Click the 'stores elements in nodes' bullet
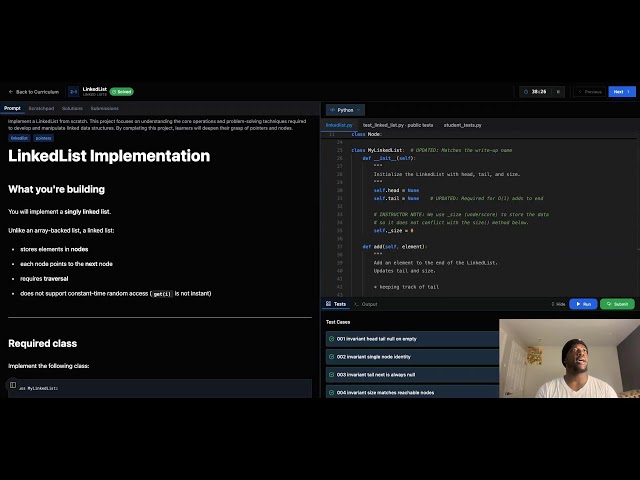Viewport: 640px width, 480px height. [54, 249]
